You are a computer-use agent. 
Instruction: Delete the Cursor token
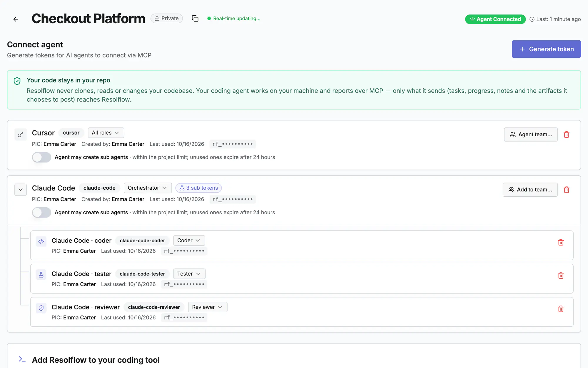(567, 135)
